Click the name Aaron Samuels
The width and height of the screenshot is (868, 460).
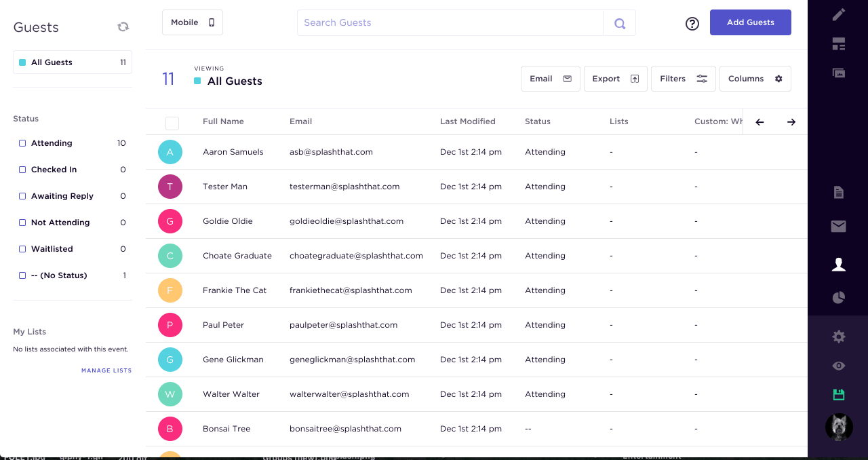click(x=233, y=152)
